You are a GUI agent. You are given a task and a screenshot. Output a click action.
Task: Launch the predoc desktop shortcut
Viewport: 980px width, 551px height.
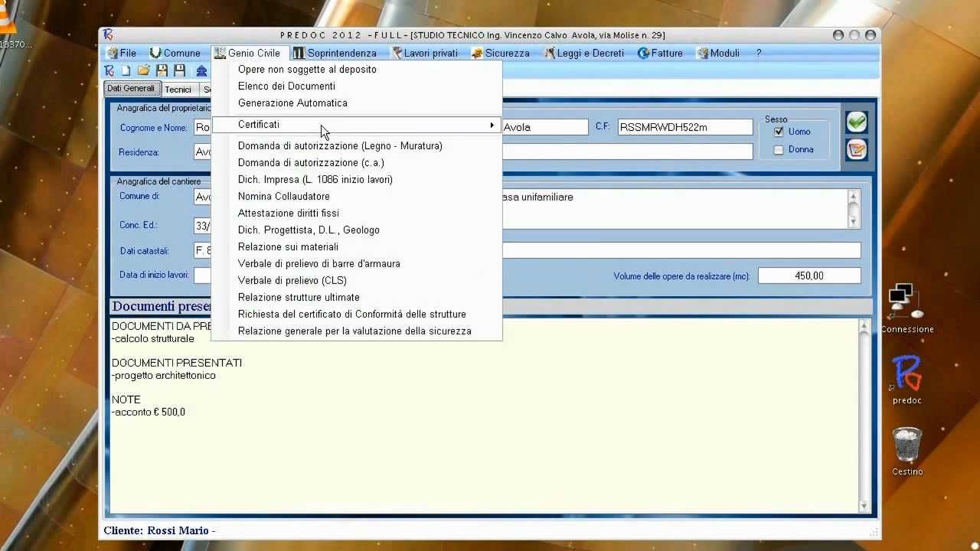906,380
